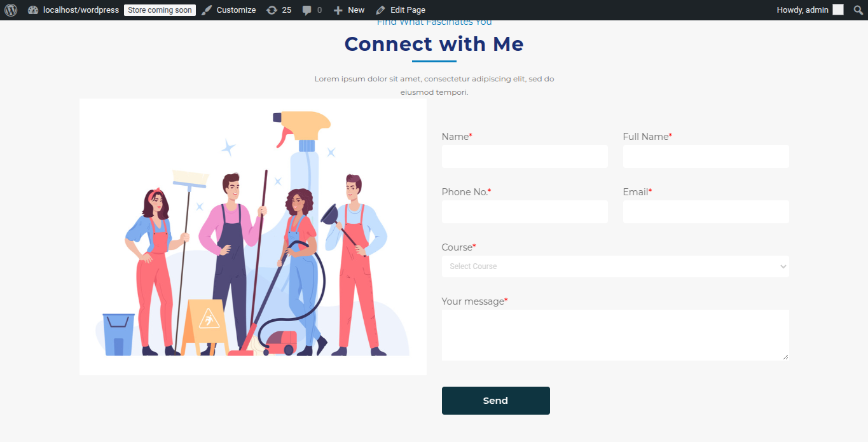The image size is (868, 442).
Task: Click into the Full Name field
Action: coord(706,156)
